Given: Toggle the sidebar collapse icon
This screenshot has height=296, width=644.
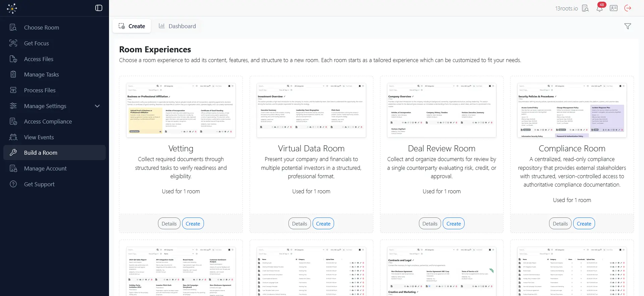Looking at the screenshot, I should click(99, 8).
